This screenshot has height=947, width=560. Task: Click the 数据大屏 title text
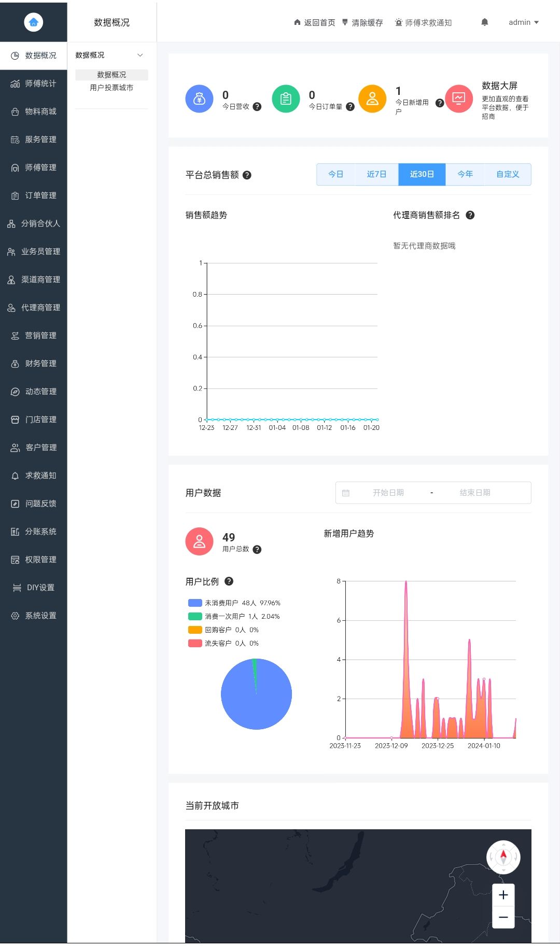pos(499,86)
